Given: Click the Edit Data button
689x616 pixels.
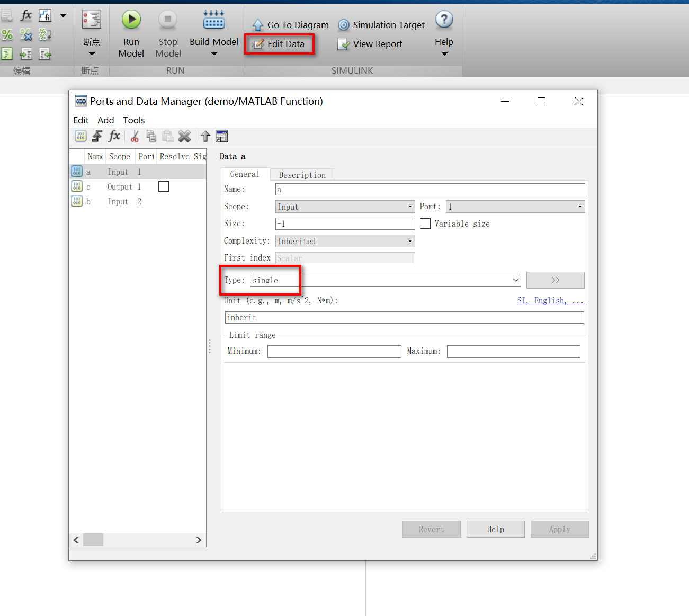Looking at the screenshot, I should pyautogui.click(x=279, y=44).
